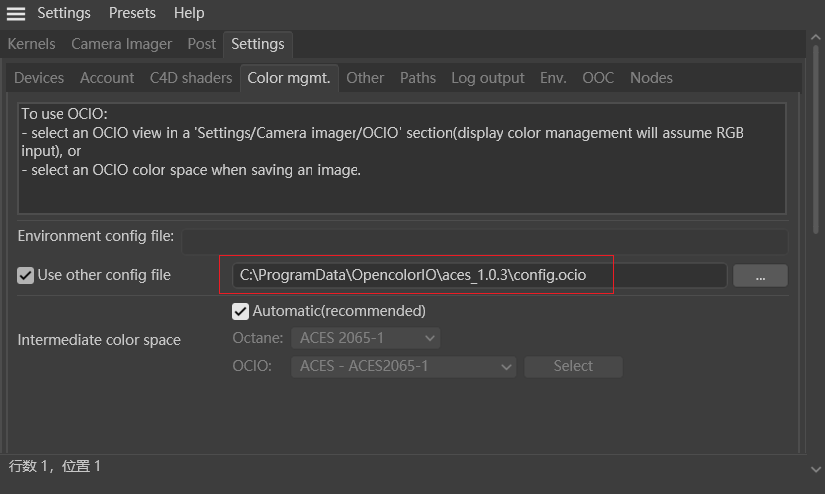Viewport: 825px width, 494px height.
Task: Switch to the Camera Imager tab
Action: [x=121, y=44]
